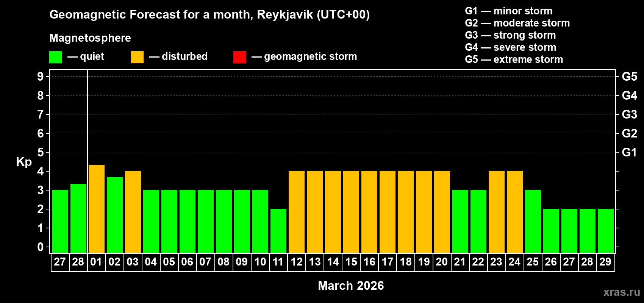Select the green bar for March 02
Viewport: 644px width, 303px height.
pos(115,215)
